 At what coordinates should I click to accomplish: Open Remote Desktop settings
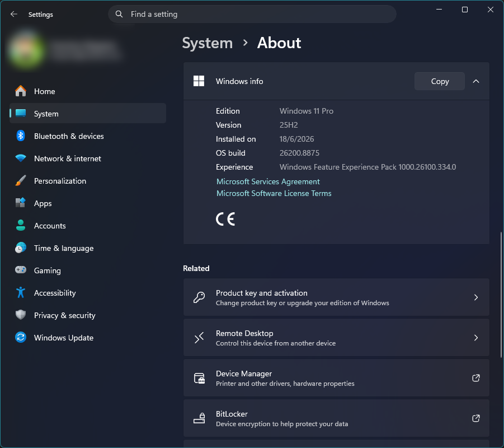tap(336, 338)
